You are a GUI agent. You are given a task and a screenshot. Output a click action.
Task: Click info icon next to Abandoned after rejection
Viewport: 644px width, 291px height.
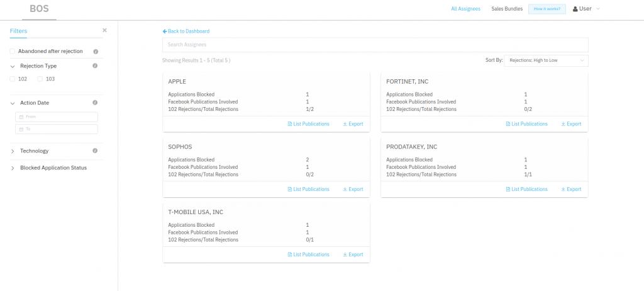click(x=96, y=52)
